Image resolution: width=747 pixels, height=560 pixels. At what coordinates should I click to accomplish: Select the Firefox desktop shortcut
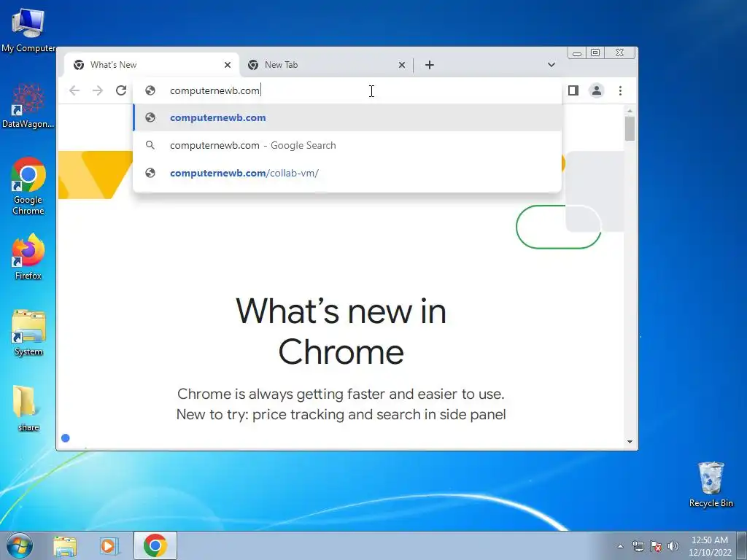pos(28,257)
